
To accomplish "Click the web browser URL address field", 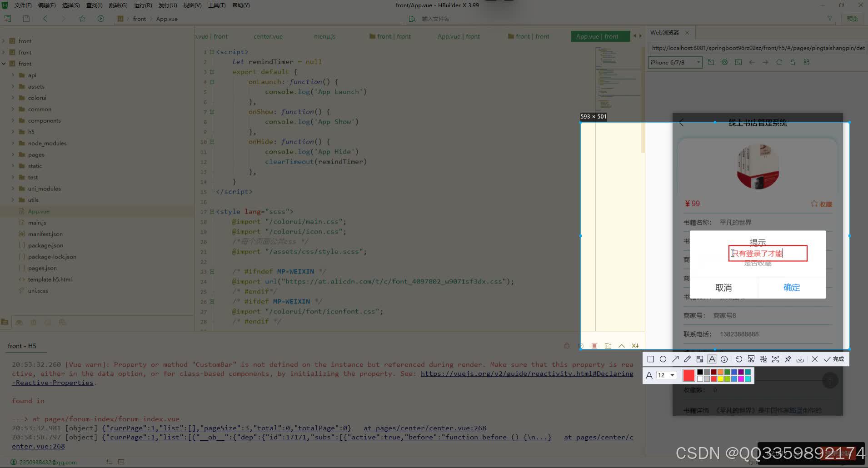I will [757, 48].
